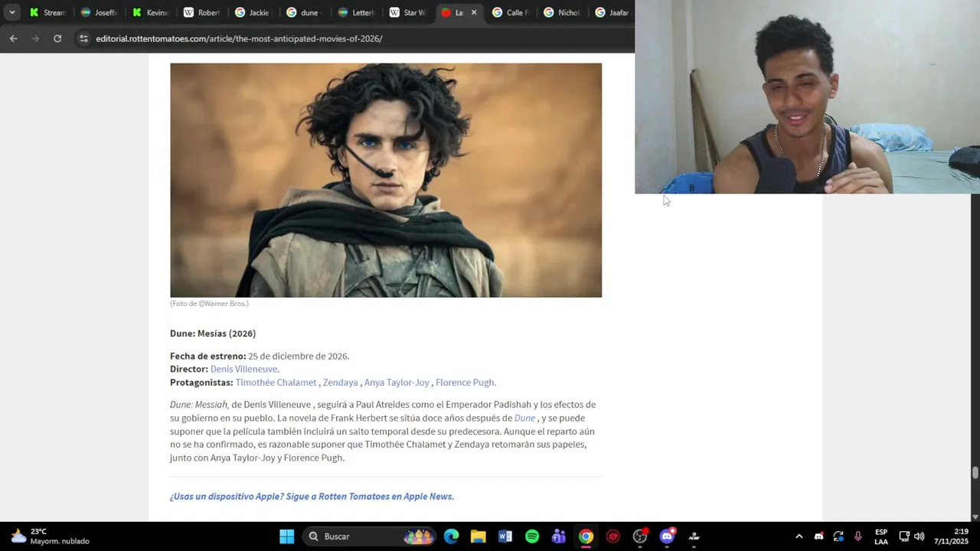Close the active Rotten Tomatoes tab
Screen dimensions: 980x551
click(473, 12)
